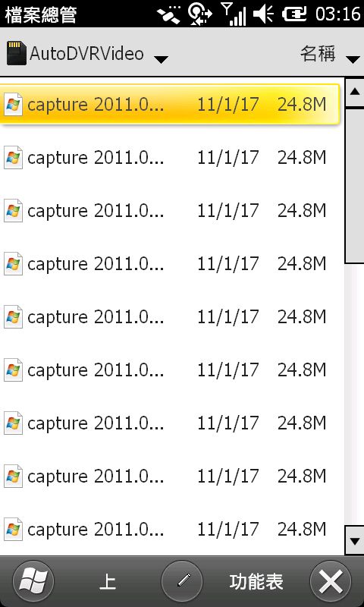Click the scrollbar up arrow
The height and width of the screenshot is (607, 364).
tap(354, 92)
